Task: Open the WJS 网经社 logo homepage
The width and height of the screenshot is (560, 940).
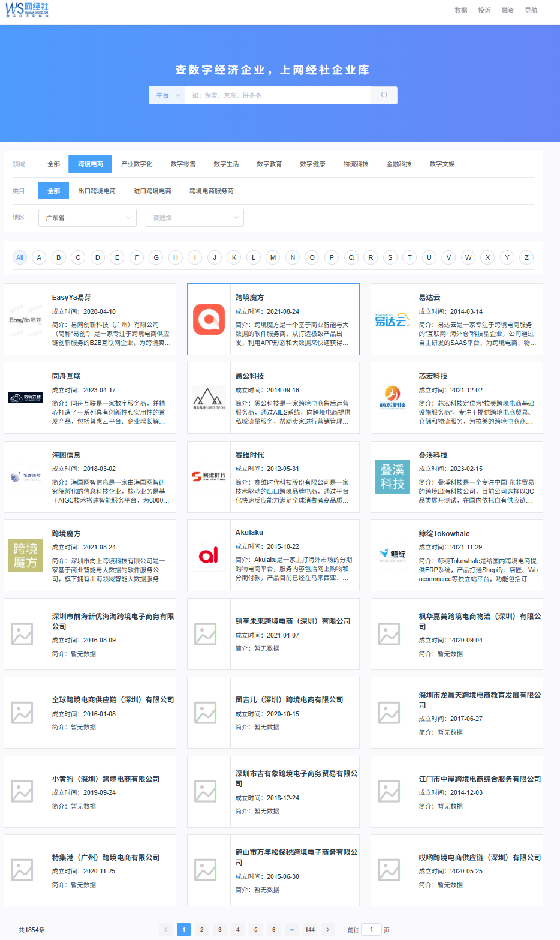Action: click(x=27, y=10)
